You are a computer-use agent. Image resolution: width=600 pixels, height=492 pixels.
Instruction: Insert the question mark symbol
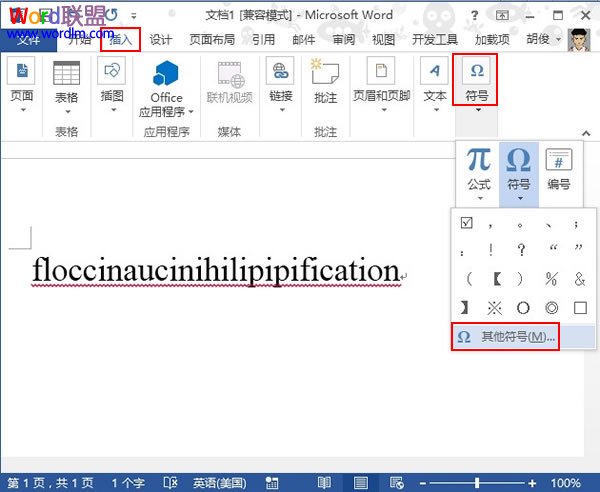point(521,250)
